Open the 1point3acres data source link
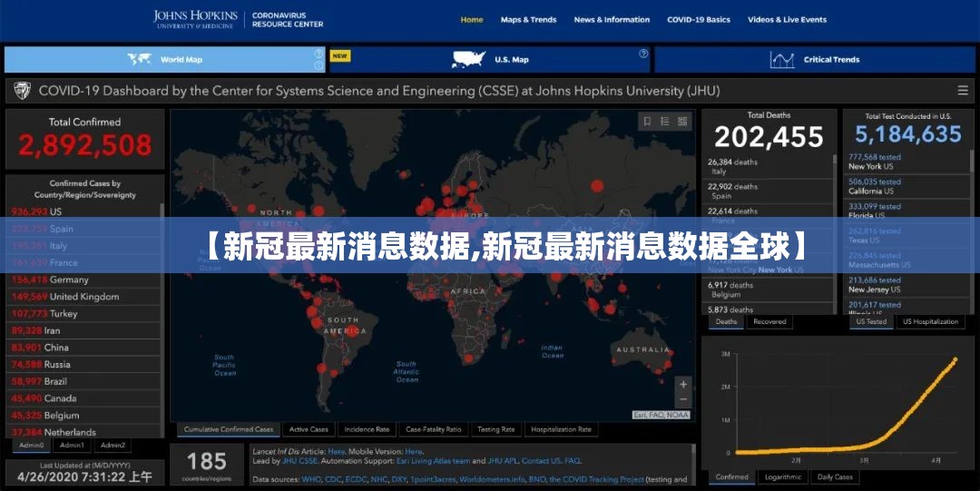 433,480
